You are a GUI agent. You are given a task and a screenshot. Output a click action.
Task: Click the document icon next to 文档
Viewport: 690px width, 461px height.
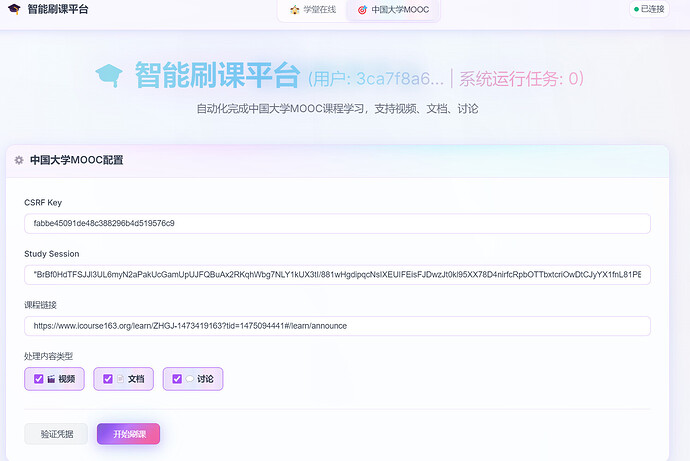tap(120, 379)
